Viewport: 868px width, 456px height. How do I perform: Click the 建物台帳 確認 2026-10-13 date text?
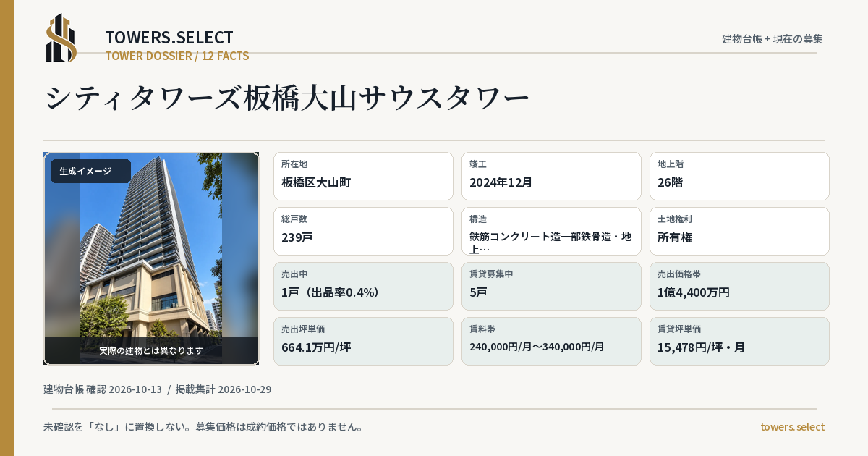[x=103, y=389]
